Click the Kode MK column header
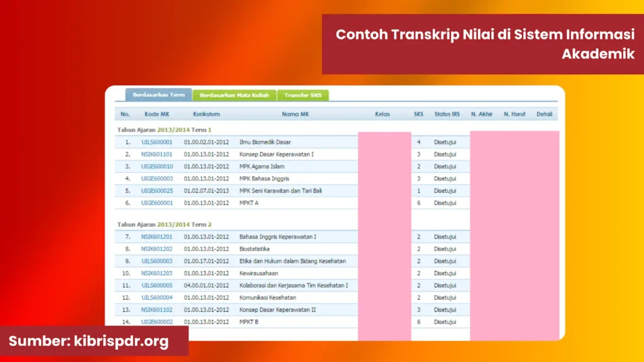The width and height of the screenshot is (644, 362). 157,114
